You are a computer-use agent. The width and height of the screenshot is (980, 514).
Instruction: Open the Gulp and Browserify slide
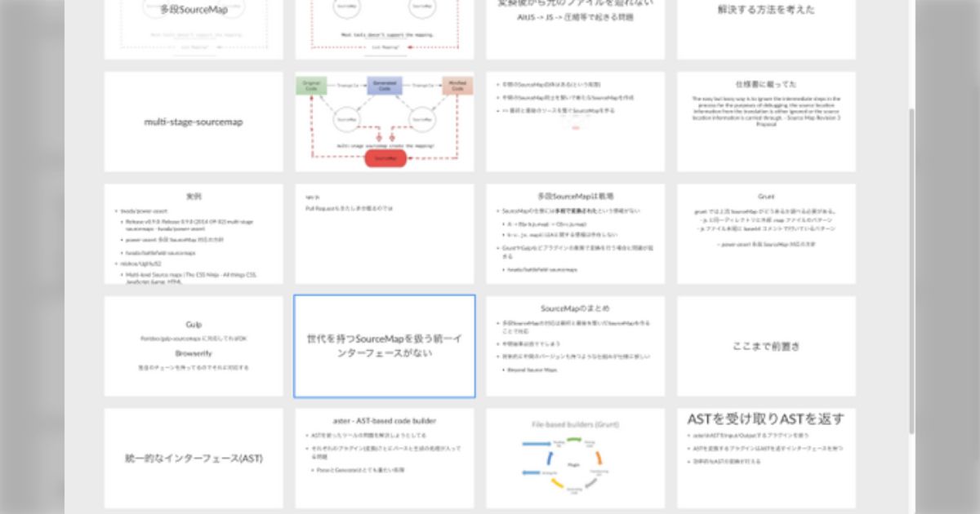click(194, 346)
